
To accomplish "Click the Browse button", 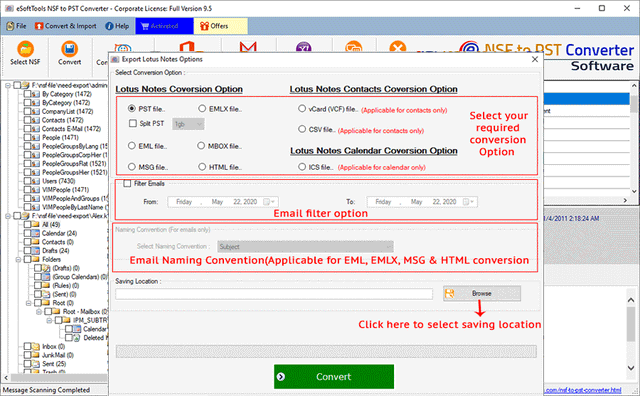I will click(x=482, y=294).
